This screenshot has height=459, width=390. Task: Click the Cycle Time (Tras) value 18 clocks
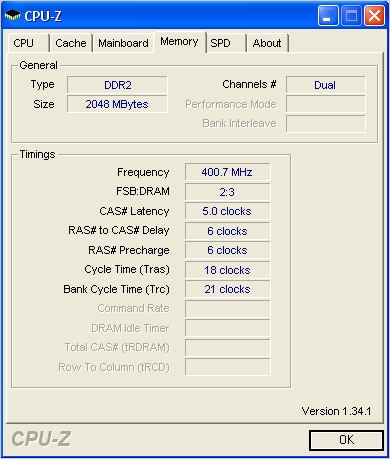227,270
